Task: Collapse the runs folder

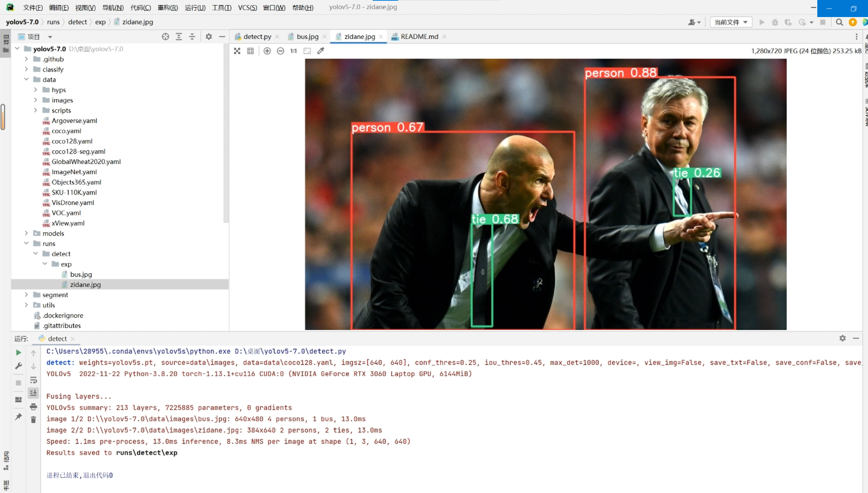Action: point(26,243)
